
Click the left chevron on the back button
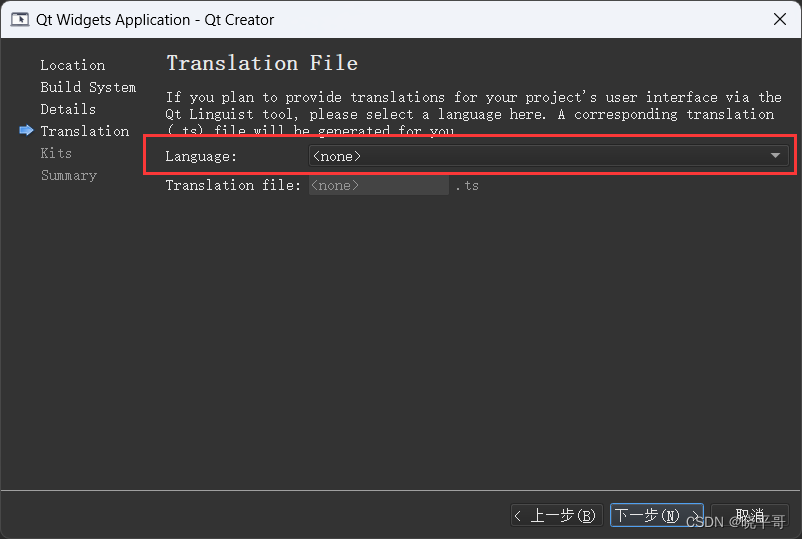point(518,515)
